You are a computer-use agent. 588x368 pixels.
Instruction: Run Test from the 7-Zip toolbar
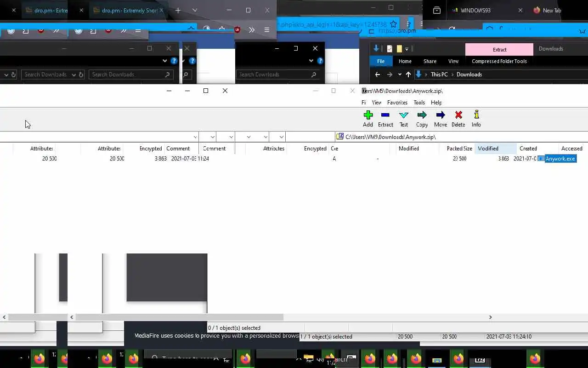(404, 119)
